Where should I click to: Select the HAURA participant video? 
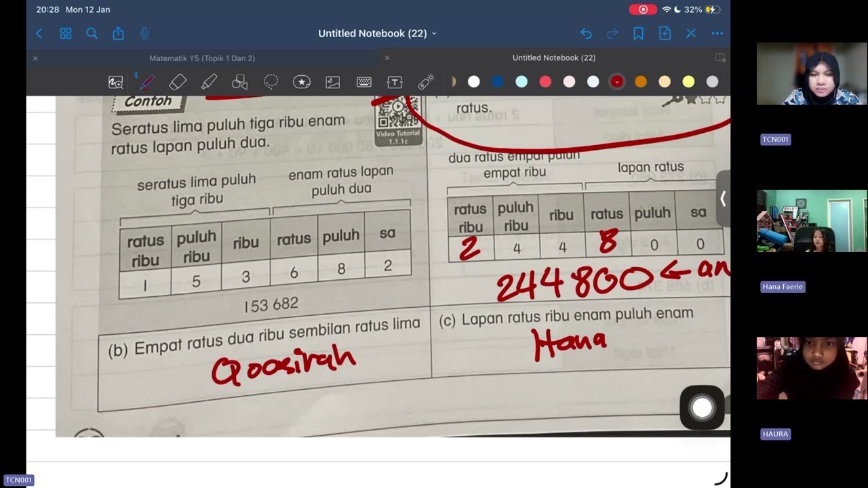[x=812, y=368]
